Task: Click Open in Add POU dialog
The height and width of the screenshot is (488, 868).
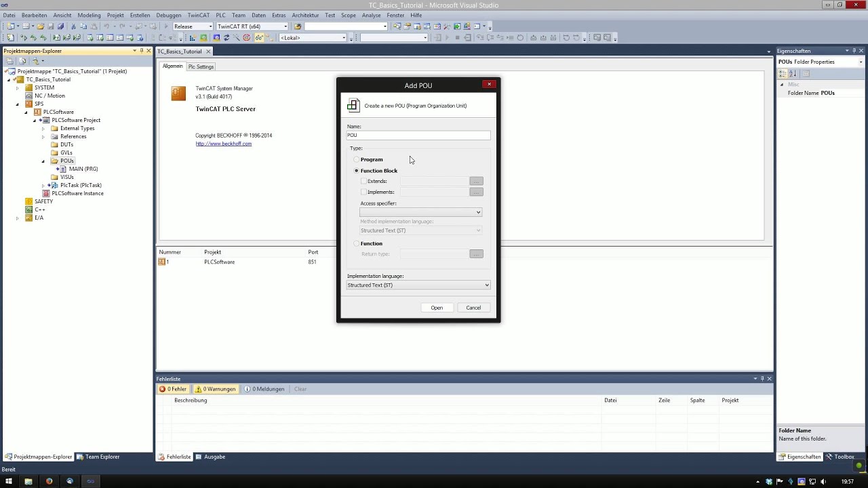Action: pyautogui.click(x=437, y=308)
